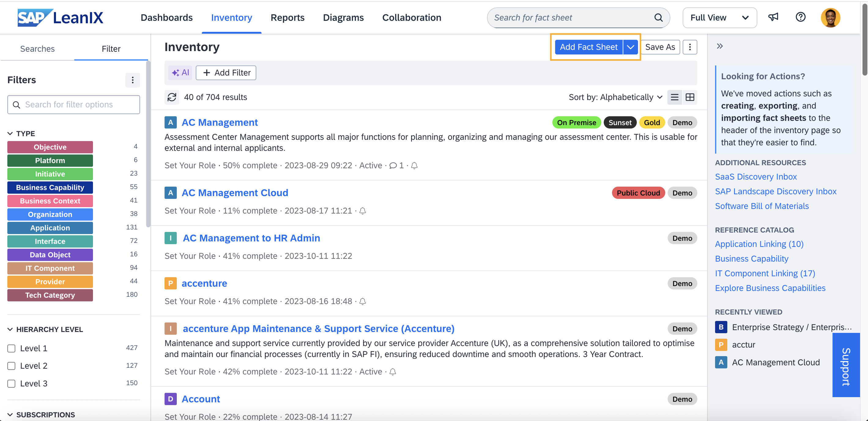Image resolution: width=868 pixels, height=421 pixels.
Task: Open the help question mark icon
Action: click(x=800, y=17)
